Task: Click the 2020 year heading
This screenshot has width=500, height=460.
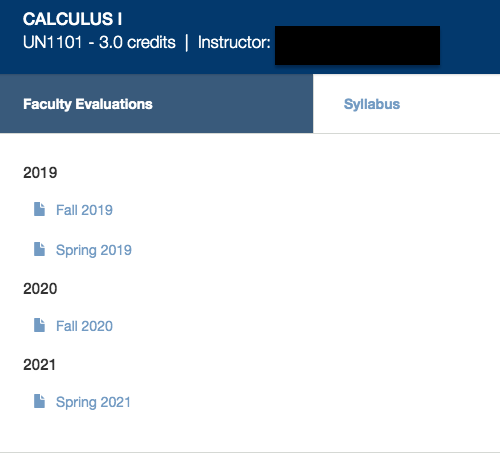Action: [40, 289]
